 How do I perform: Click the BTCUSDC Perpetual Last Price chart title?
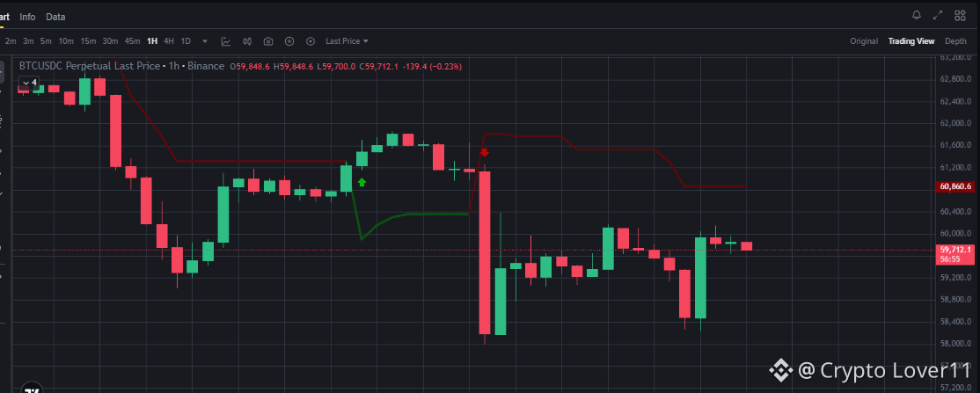[x=121, y=66]
